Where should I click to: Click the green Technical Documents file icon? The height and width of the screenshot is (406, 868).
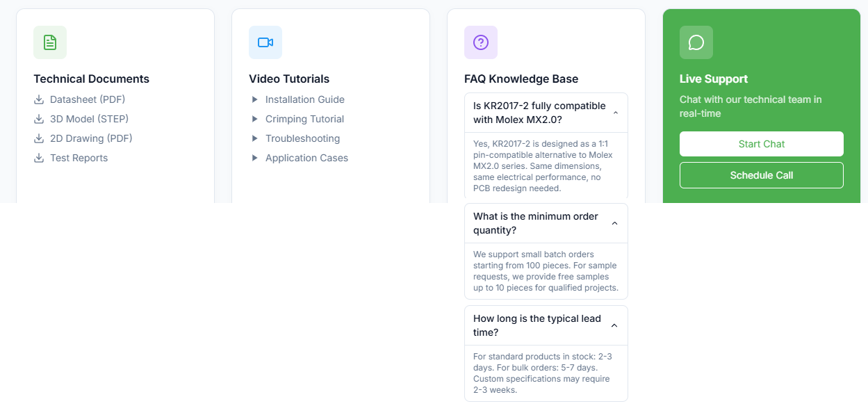[50, 42]
